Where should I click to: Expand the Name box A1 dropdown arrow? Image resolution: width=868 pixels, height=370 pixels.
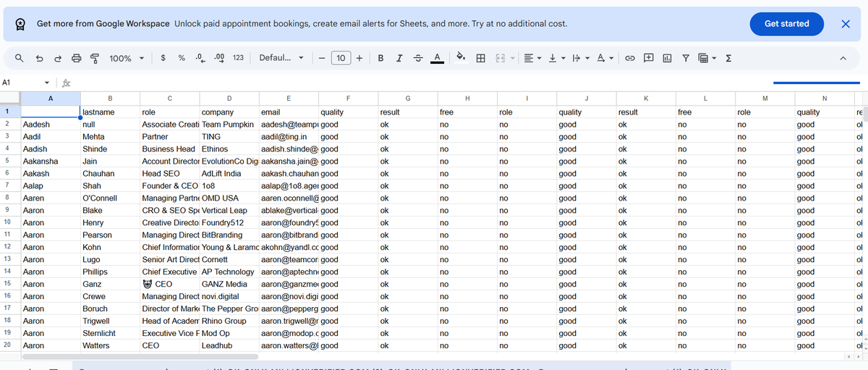(x=47, y=83)
